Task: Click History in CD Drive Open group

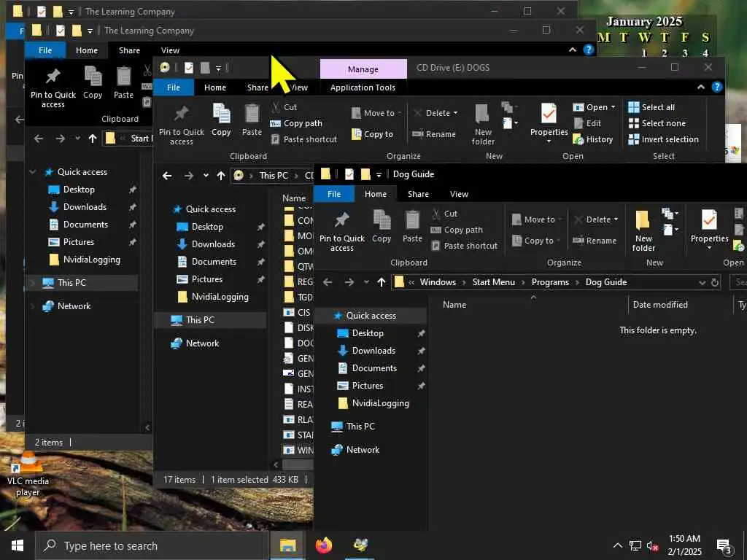Action: pyautogui.click(x=592, y=139)
